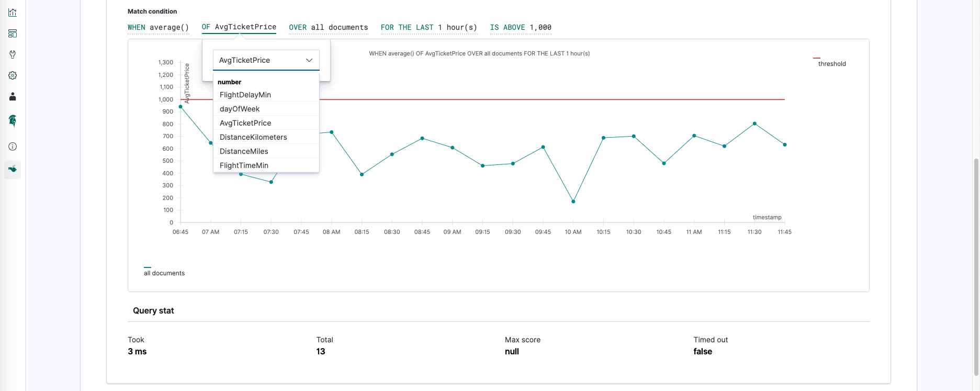Click the OF AvgTicketPrice expression
The height and width of the screenshot is (391, 980).
[239, 27]
